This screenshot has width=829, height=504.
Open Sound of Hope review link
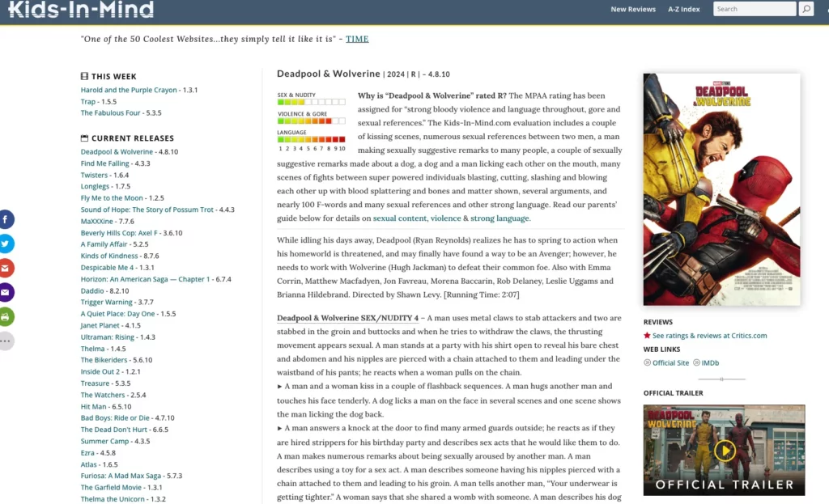click(x=147, y=210)
